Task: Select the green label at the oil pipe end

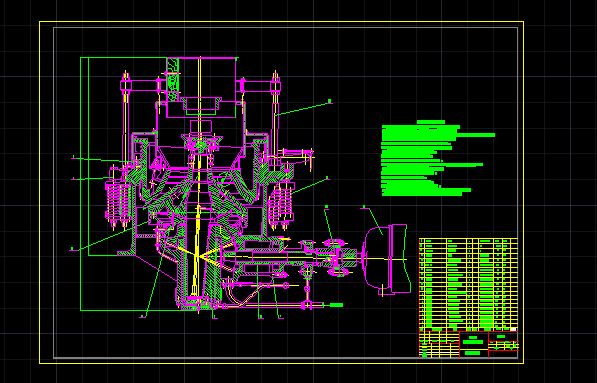Action: [x=336, y=305]
